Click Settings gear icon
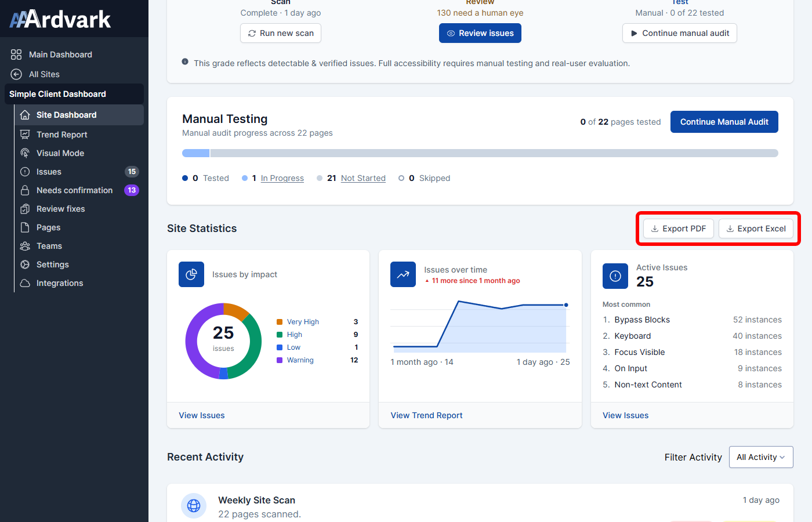 [25, 264]
